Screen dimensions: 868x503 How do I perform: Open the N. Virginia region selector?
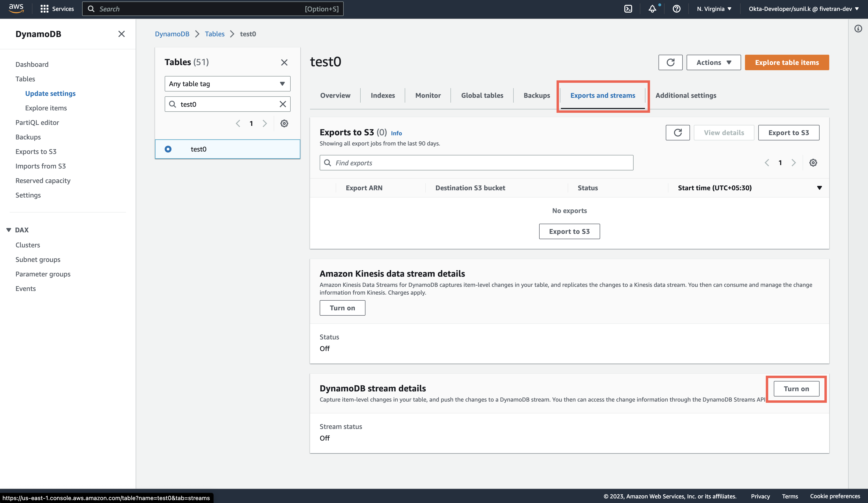[714, 9]
